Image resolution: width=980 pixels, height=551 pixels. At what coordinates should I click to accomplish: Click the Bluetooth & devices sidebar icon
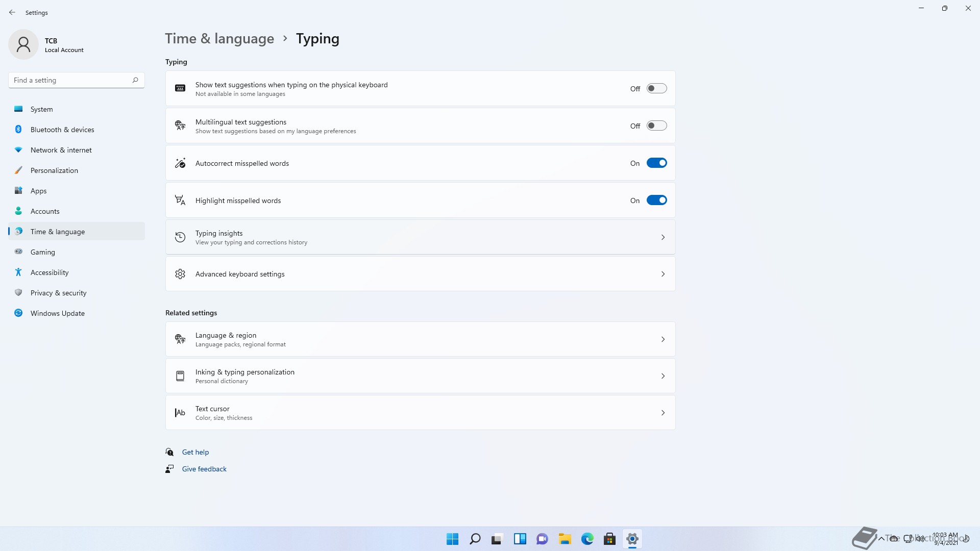pos(18,130)
